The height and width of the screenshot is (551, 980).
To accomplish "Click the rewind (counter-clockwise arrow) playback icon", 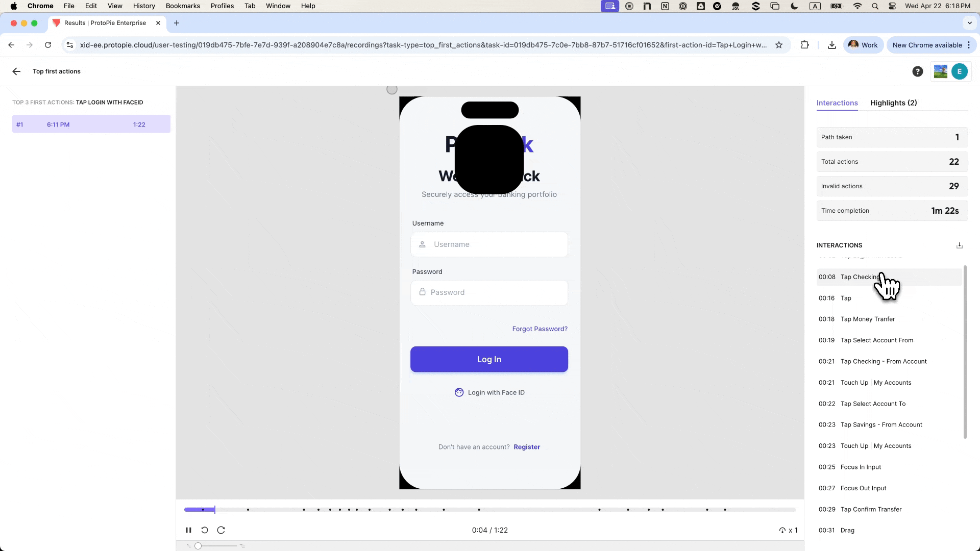I will [205, 530].
